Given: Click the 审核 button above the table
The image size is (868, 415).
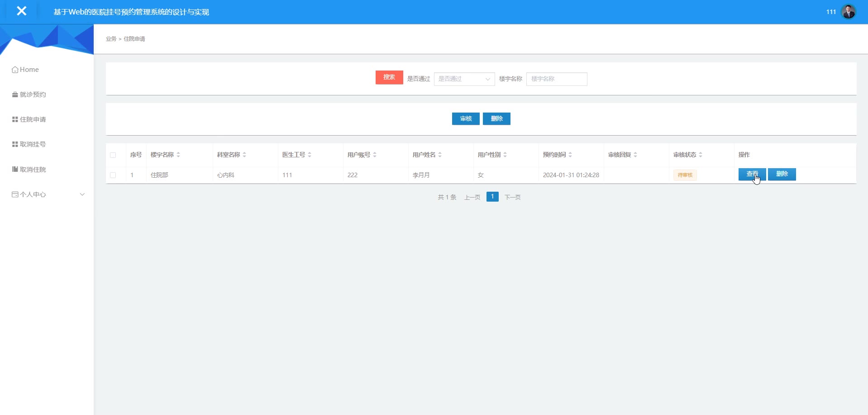Looking at the screenshot, I should (466, 119).
